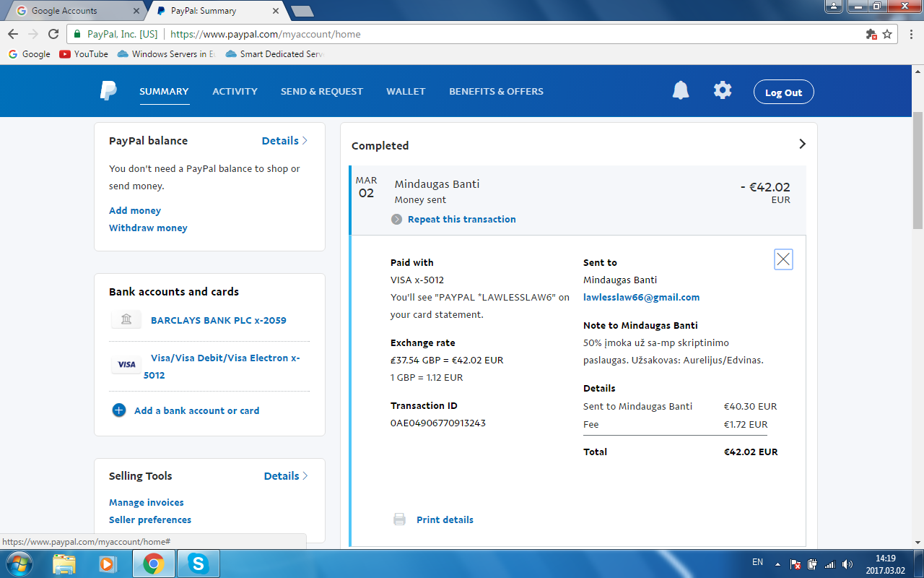Open notifications bell icon
924x578 pixels.
pos(681,90)
